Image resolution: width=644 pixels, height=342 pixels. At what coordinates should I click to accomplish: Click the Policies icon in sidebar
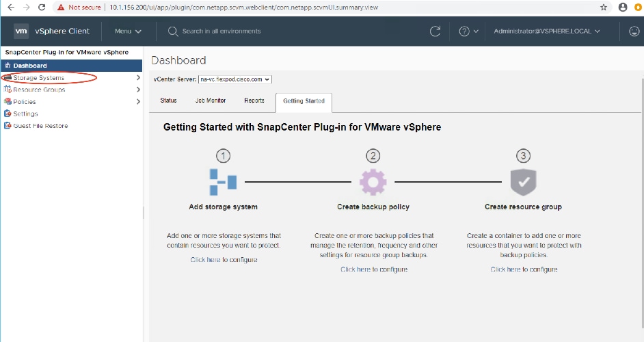[8, 101]
